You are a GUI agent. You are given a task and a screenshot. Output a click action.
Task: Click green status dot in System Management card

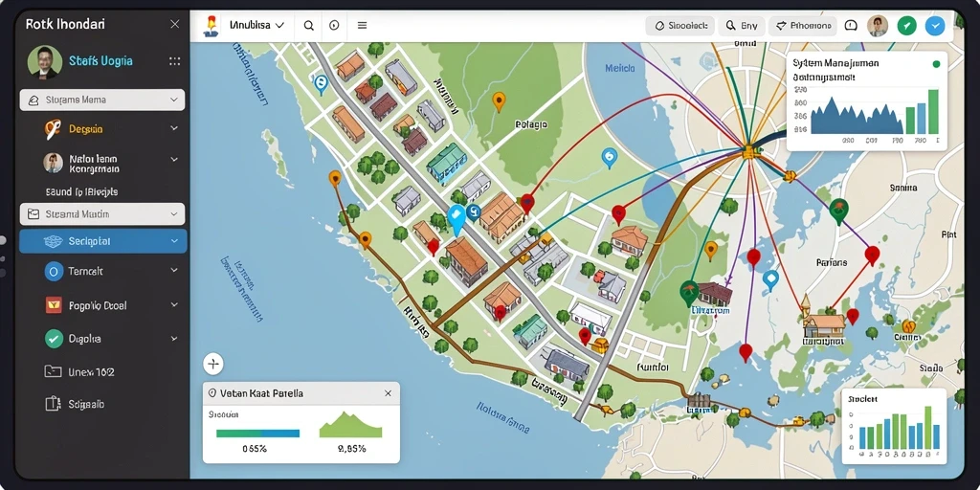936,64
